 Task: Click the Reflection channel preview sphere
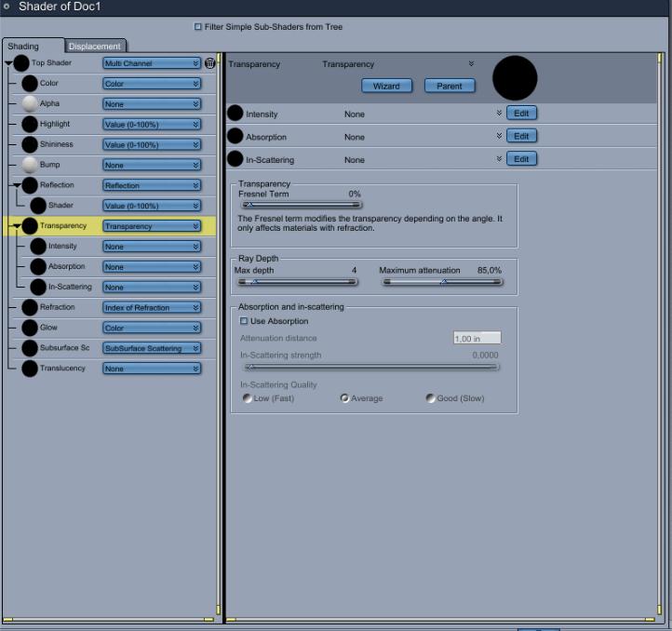[x=30, y=185]
